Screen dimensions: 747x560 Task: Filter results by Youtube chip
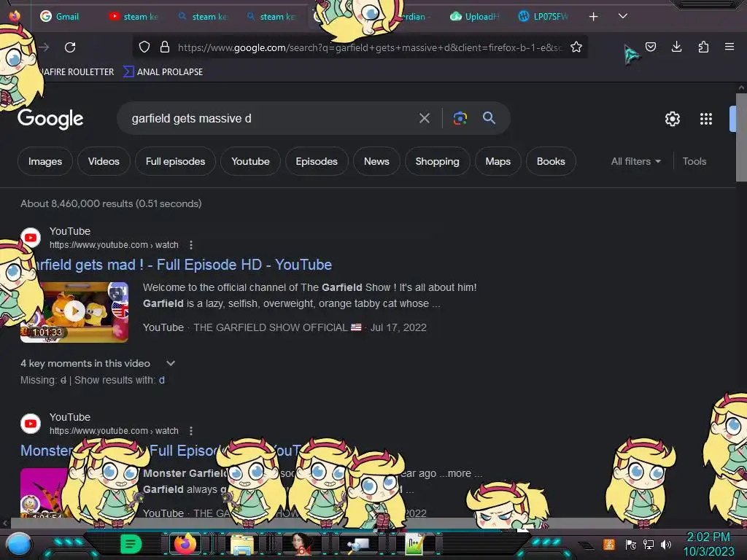click(251, 161)
